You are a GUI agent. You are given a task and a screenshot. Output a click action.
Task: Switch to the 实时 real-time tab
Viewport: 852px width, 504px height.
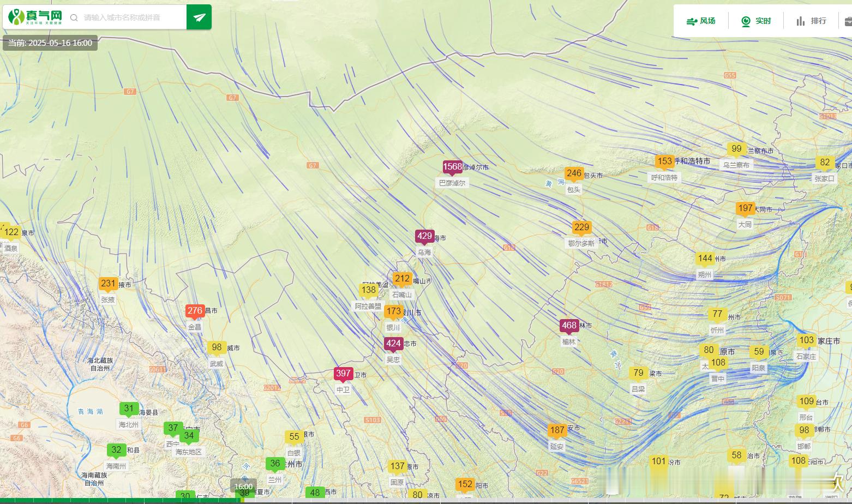[756, 21]
